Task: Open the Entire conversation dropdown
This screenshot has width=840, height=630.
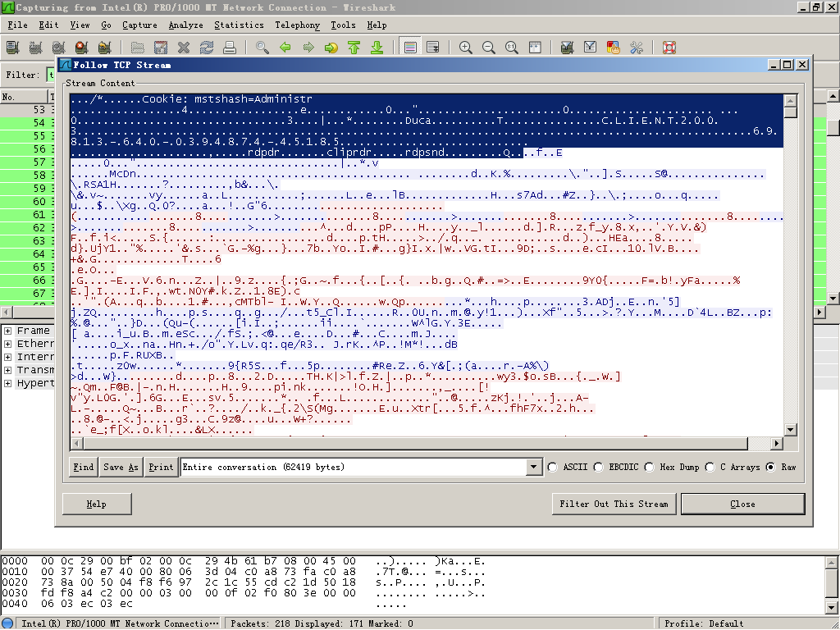Action: (533, 467)
